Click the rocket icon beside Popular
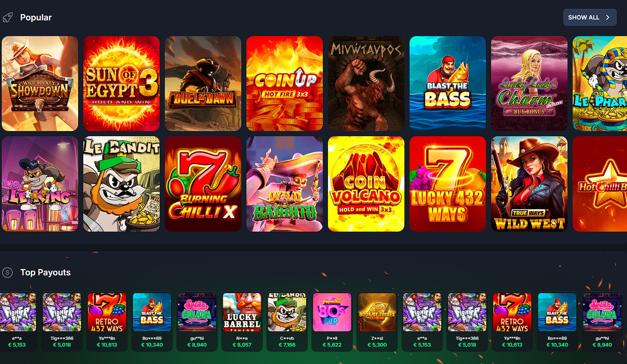Image resolution: width=627 pixels, height=364 pixels. point(8,17)
